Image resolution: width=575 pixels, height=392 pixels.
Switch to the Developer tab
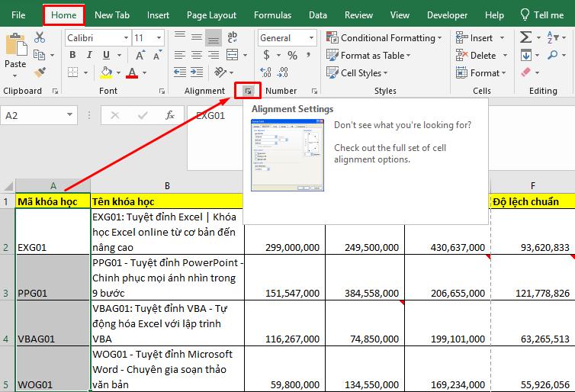[x=447, y=15]
